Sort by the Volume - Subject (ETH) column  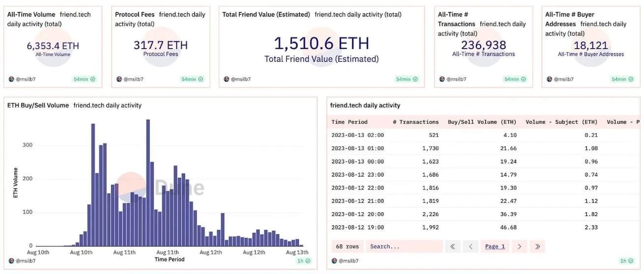pos(561,122)
